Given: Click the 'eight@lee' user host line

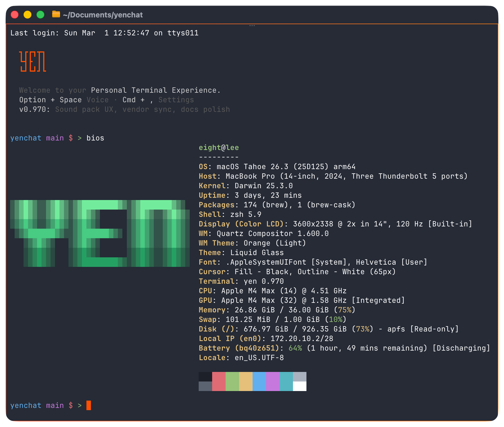Looking at the screenshot, I should coord(219,147).
